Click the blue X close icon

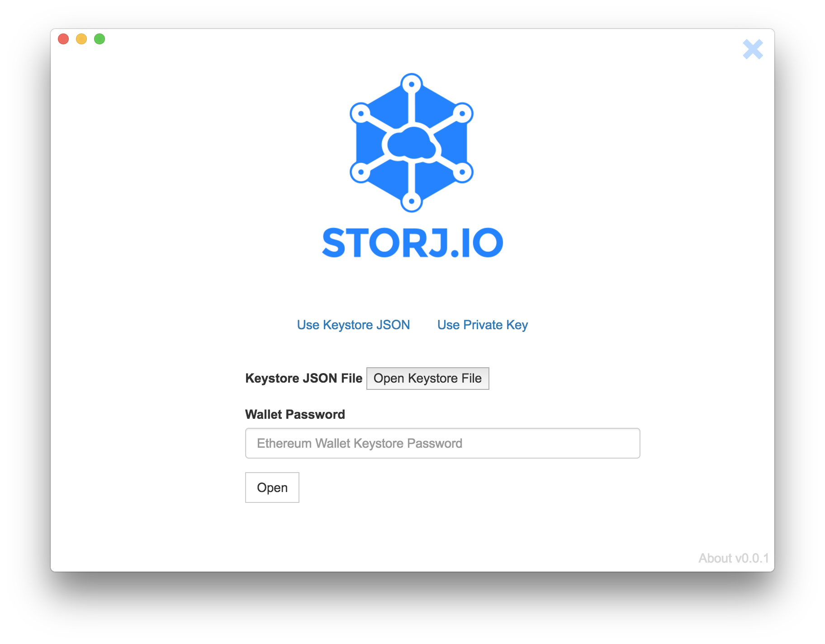tap(753, 49)
